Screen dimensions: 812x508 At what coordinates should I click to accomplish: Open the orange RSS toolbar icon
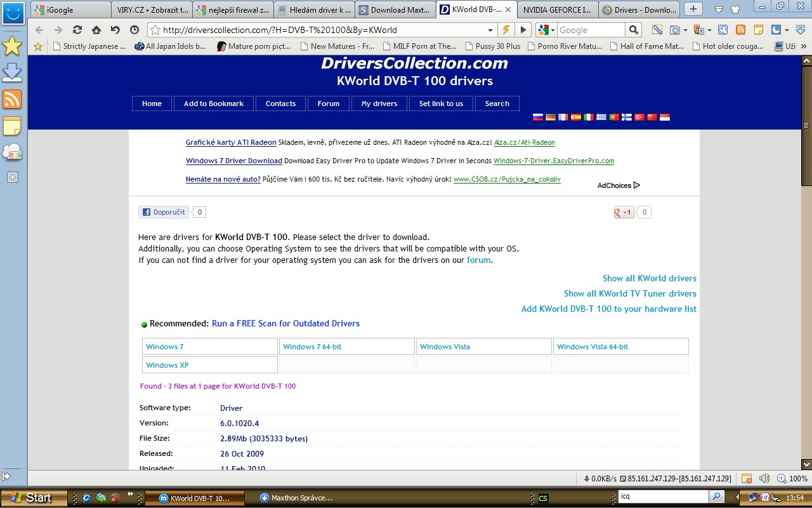pos(741,30)
